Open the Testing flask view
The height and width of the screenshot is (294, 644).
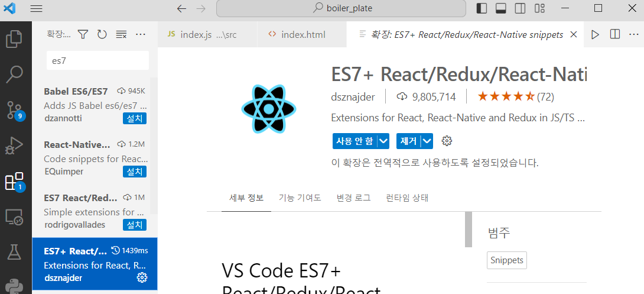pos(15,251)
